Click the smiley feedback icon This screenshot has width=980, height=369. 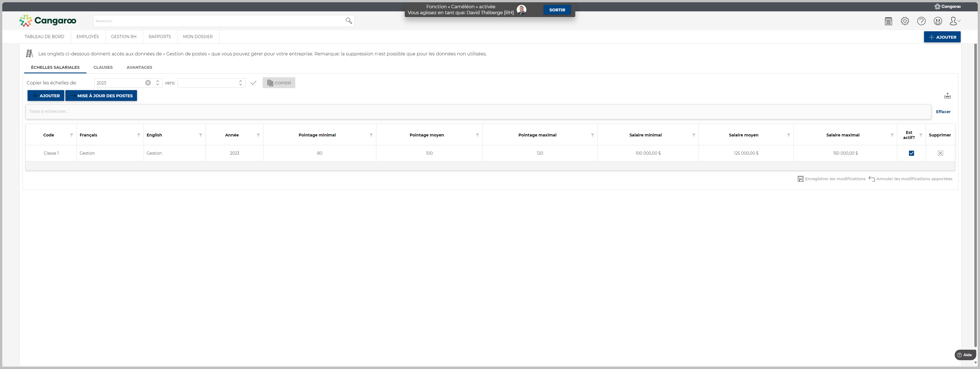coord(938,21)
